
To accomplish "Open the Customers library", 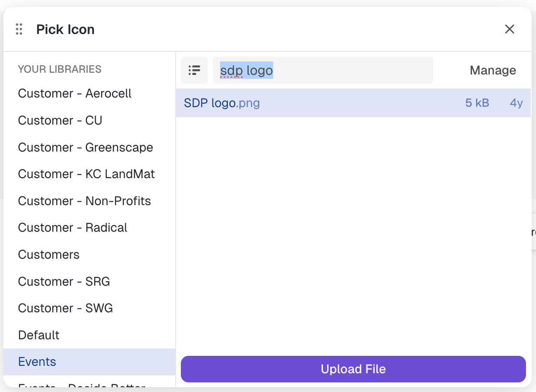I will (x=89, y=254).
